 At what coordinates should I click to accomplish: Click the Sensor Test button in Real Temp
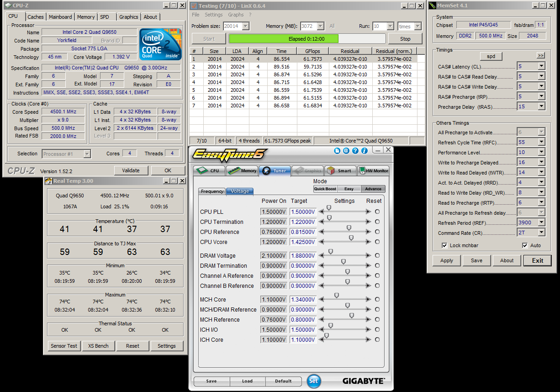click(x=64, y=346)
